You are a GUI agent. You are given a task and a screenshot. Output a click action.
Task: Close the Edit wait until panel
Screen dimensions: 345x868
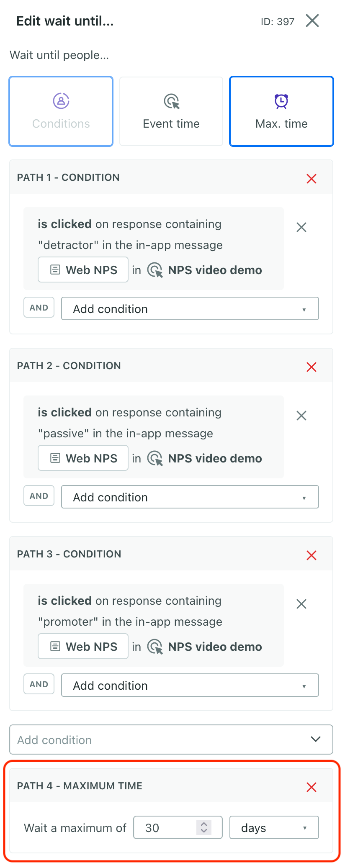pyautogui.click(x=312, y=21)
